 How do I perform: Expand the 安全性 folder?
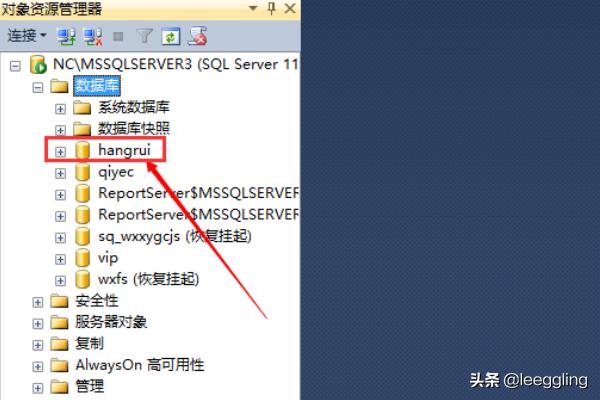point(38,302)
